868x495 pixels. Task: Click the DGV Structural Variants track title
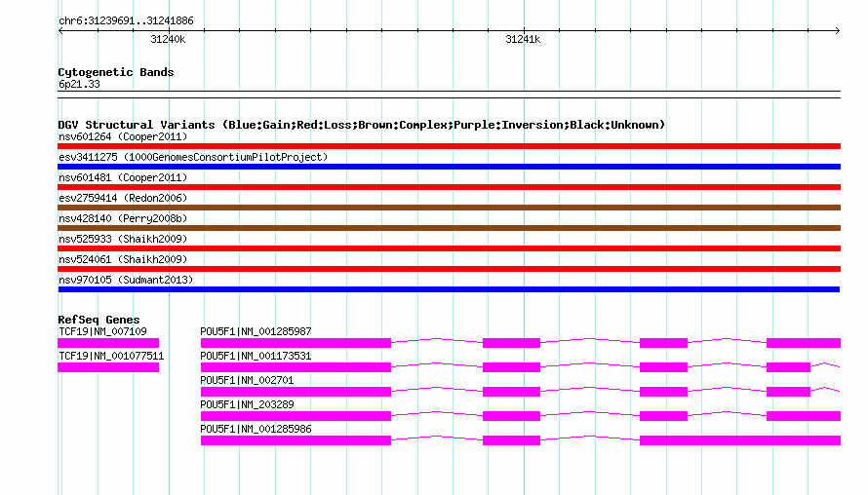pyautogui.click(x=361, y=125)
